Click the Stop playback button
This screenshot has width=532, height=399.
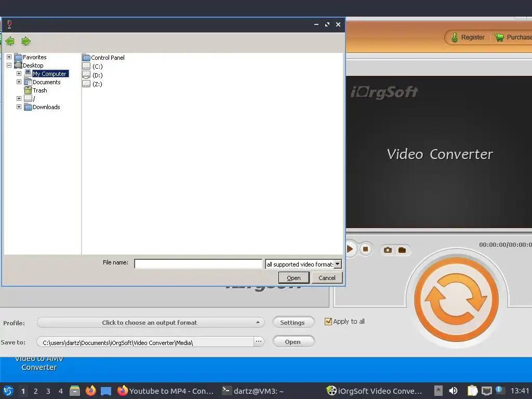tap(366, 249)
